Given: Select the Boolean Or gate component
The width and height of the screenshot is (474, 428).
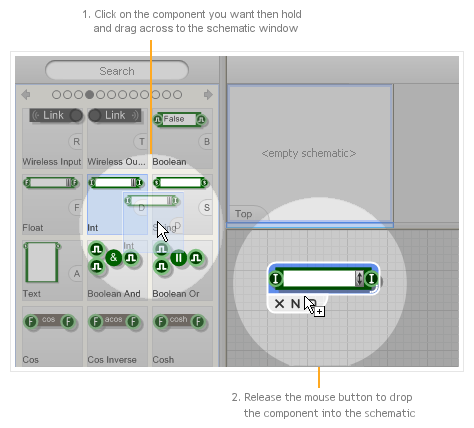Looking at the screenshot, I should (182, 270).
